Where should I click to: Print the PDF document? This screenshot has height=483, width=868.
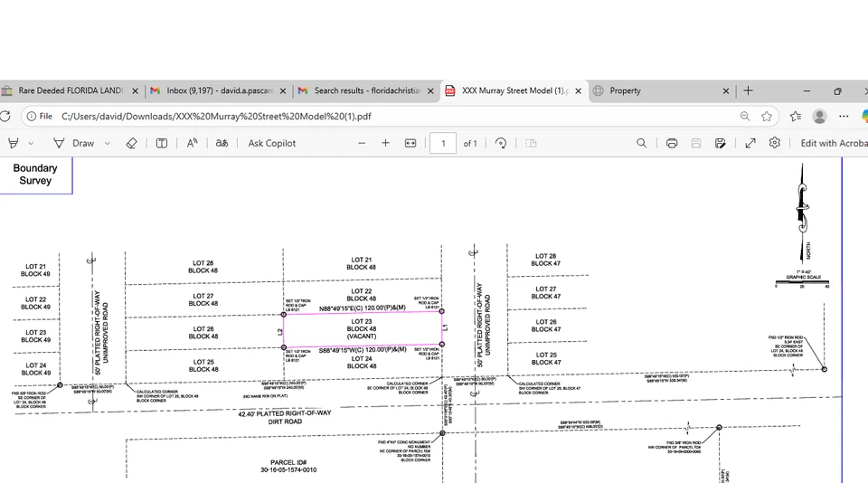click(672, 143)
